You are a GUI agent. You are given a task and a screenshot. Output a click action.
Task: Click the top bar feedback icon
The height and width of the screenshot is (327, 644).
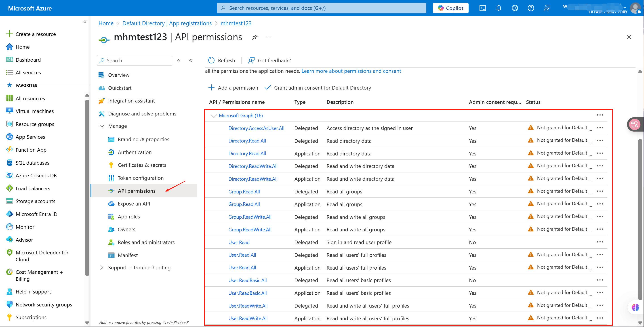pyautogui.click(x=547, y=8)
